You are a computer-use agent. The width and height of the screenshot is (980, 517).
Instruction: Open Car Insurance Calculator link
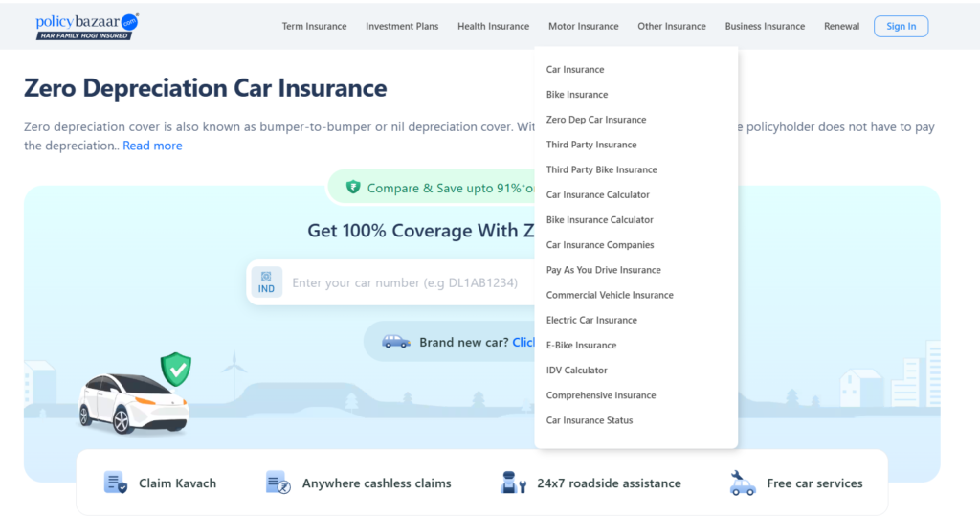(597, 194)
